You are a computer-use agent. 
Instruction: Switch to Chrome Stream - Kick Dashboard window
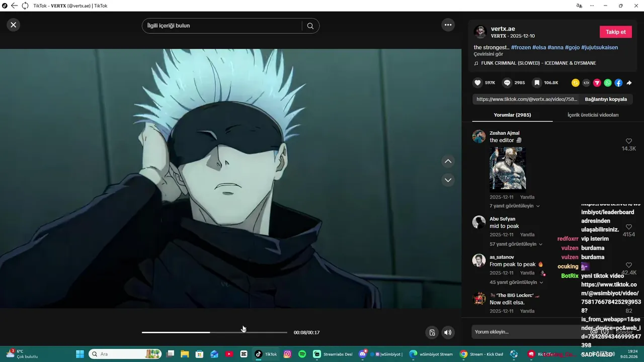click(481, 354)
